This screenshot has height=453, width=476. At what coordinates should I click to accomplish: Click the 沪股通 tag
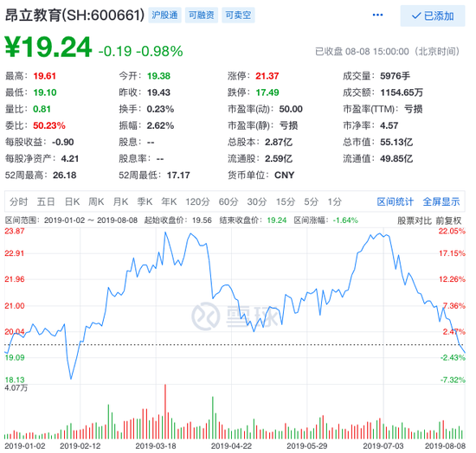click(164, 15)
